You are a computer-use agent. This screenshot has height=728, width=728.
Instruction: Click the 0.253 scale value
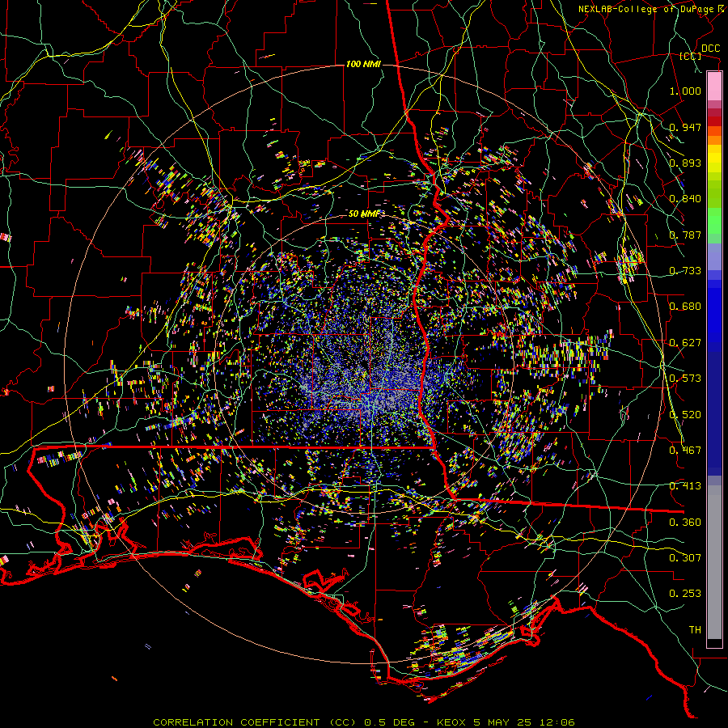pos(685,594)
